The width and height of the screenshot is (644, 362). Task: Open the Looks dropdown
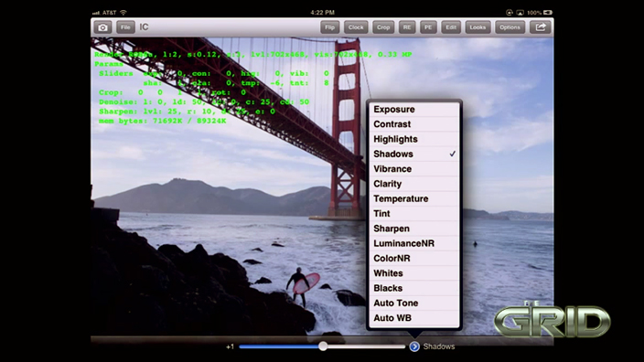(478, 27)
